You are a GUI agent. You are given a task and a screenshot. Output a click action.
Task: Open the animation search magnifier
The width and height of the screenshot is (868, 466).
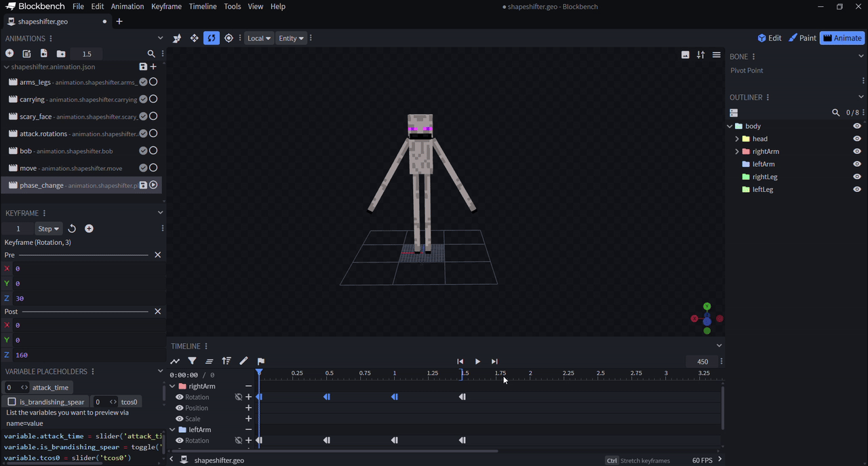(151, 54)
